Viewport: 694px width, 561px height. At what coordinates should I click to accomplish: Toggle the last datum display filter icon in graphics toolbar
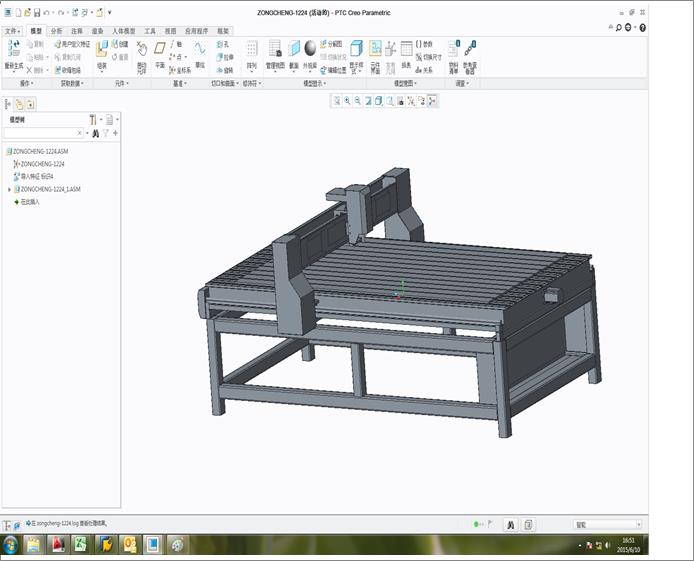pos(433,100)
